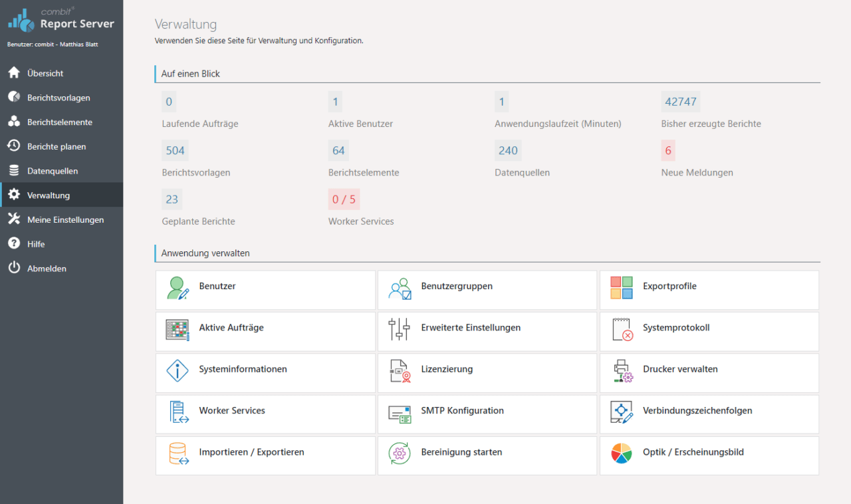Screen dimensions: 851x504
Task: Click the Verbindungszeichenfolgen pen icon
Action: 621,411
